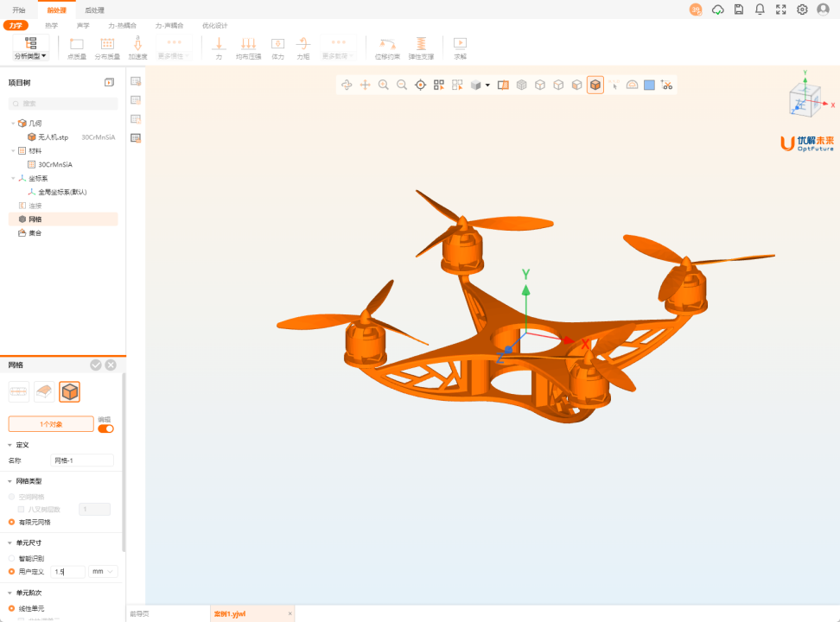Click the scissors cut tool icon
This screenshot has width=840, height=622.
(667, 85)
